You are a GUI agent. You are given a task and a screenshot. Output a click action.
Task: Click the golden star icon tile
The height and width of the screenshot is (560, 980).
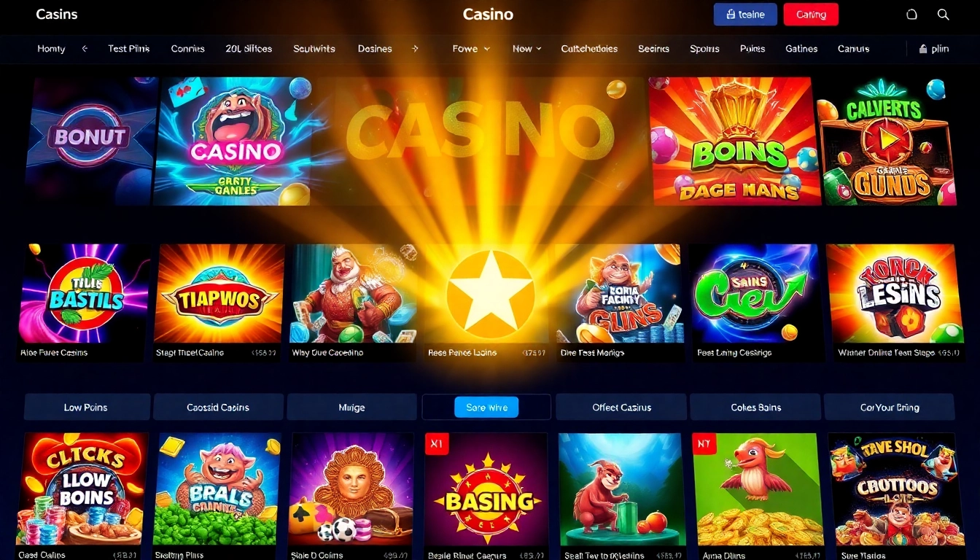[x=490, y=295]
